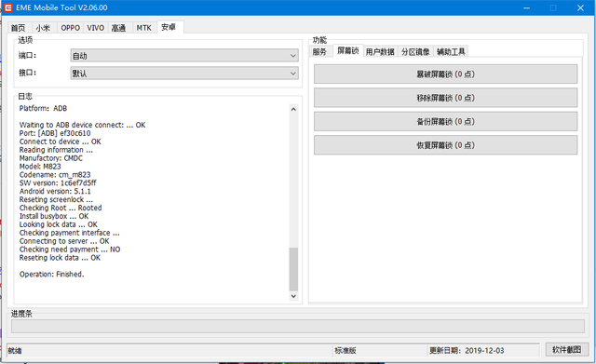Screen dimensions: 596x364
Task: Open the 服务 function tab
Action: (x=319, y=52)
